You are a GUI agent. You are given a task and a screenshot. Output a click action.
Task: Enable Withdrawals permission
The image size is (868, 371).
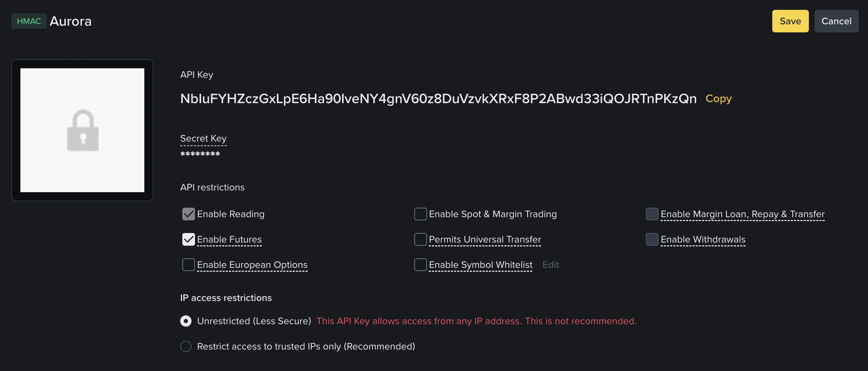[652, 239]
